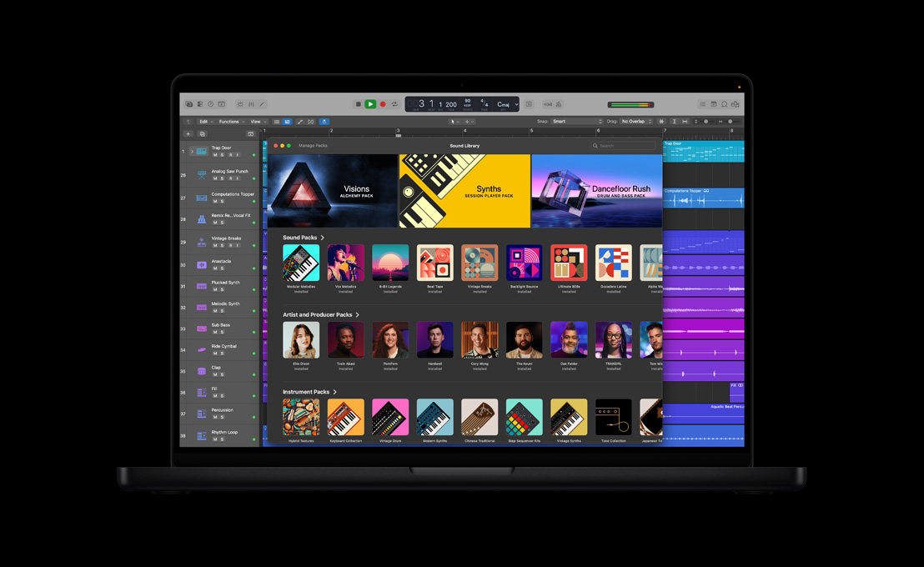Open Quick Help from the control bar
Screen dimensions: 924x567
point(209,104)
